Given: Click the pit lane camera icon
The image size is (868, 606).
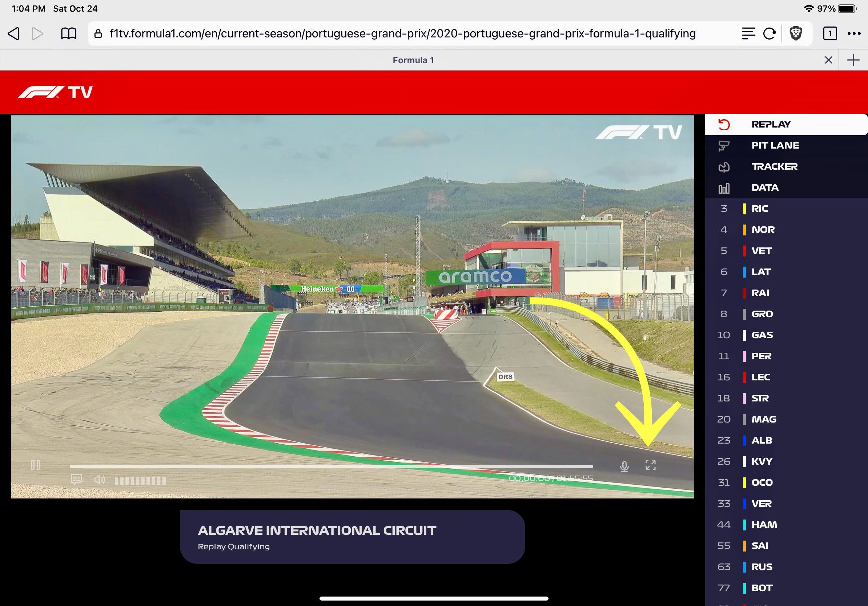Looking at the screenshot, I should pos(724,146).
